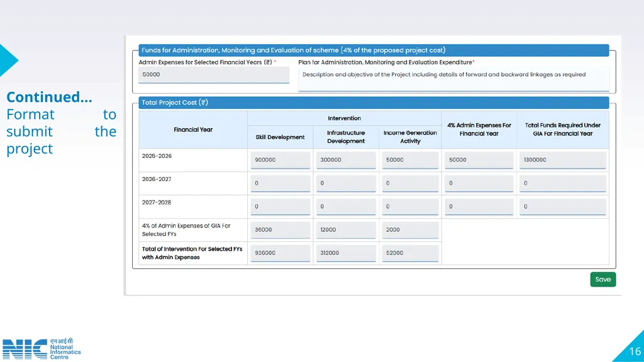Select 2026-2027 Skill Development field
This screenshot has height=362, width=644.
(x=280, y=184)
